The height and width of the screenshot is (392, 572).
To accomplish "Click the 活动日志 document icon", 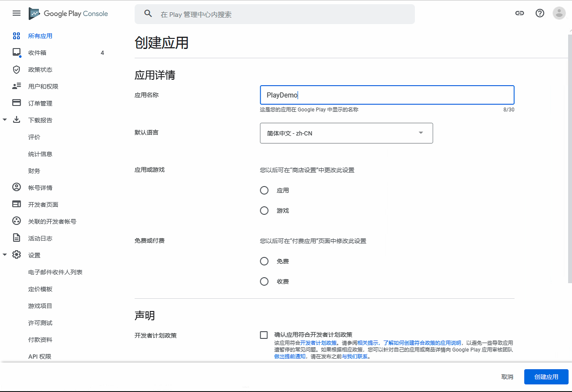I will click(x=16, y=238).
